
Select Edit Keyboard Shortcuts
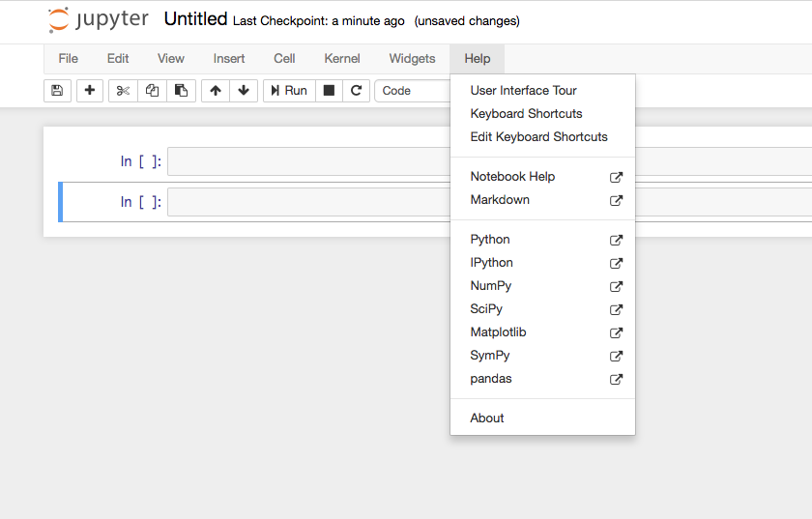click(x=542, y=136)
